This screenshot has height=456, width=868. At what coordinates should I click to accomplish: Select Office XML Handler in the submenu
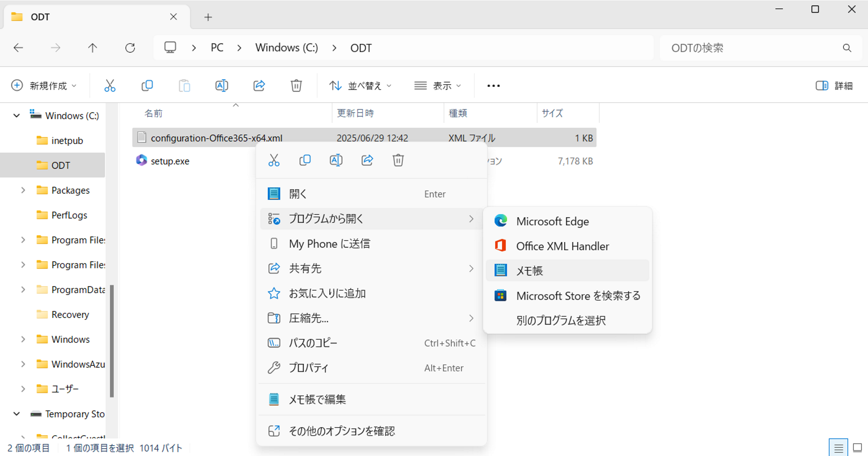567,246
